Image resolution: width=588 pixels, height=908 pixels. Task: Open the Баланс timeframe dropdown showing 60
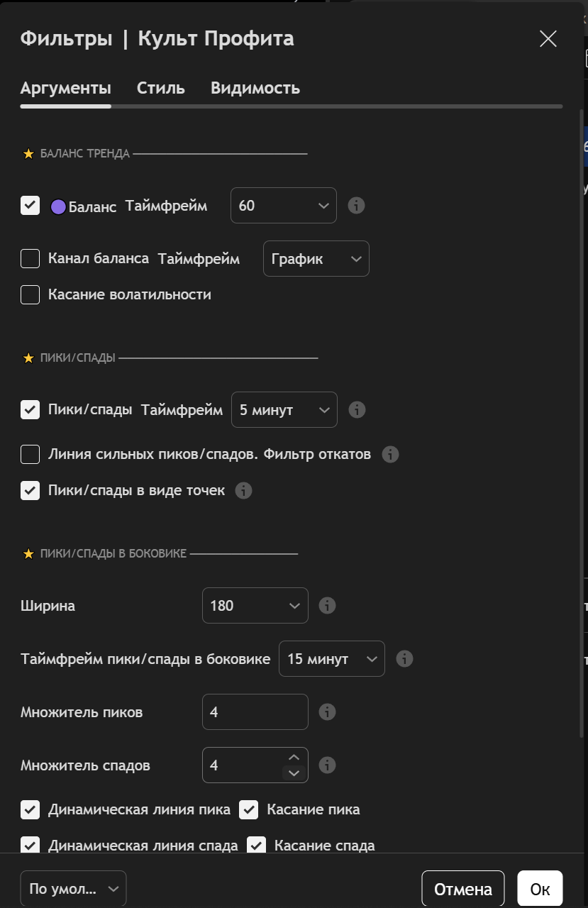tap(284, 206)
